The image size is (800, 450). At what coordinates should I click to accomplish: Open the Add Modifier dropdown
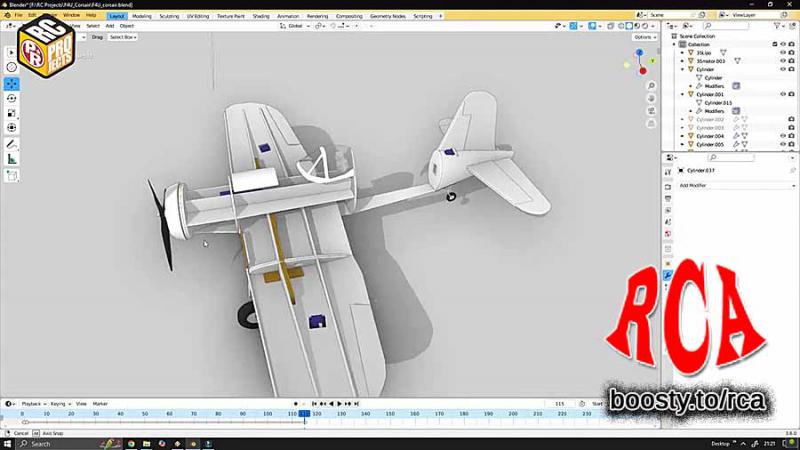tap(737, 186)
